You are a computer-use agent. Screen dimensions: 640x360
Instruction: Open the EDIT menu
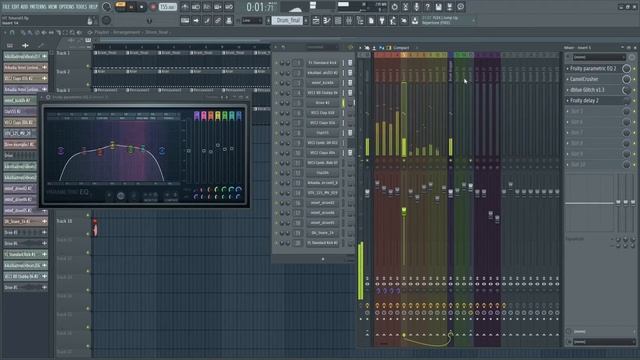(x=16, y=7)
